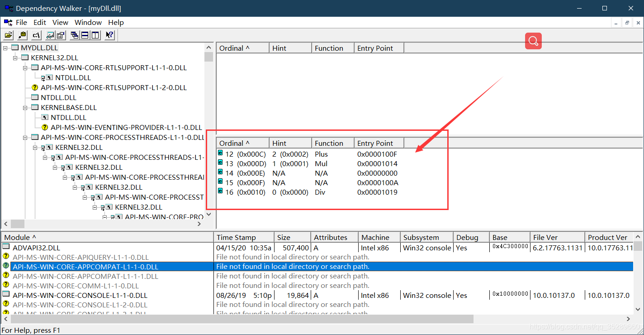This screenshot has width=644, height=335.
Task: Activate the context Help arrow-question icon
Action: pyautogui.click(x=109, y=35)
